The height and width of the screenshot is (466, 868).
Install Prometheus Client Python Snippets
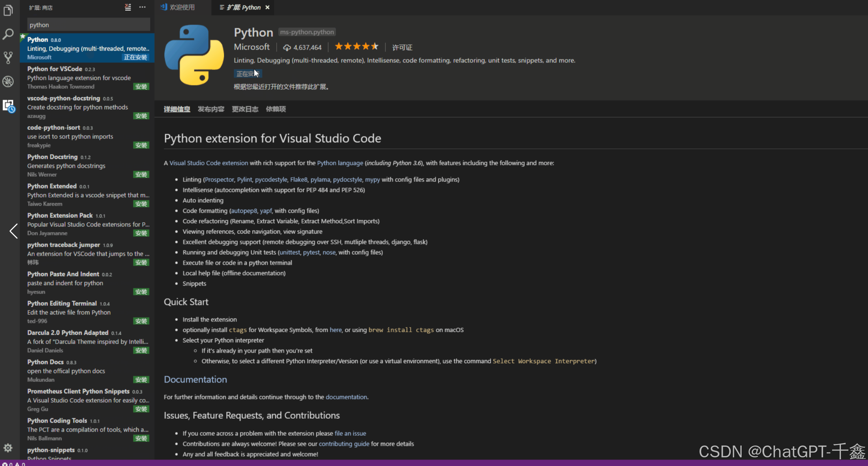tap(141, 409)
